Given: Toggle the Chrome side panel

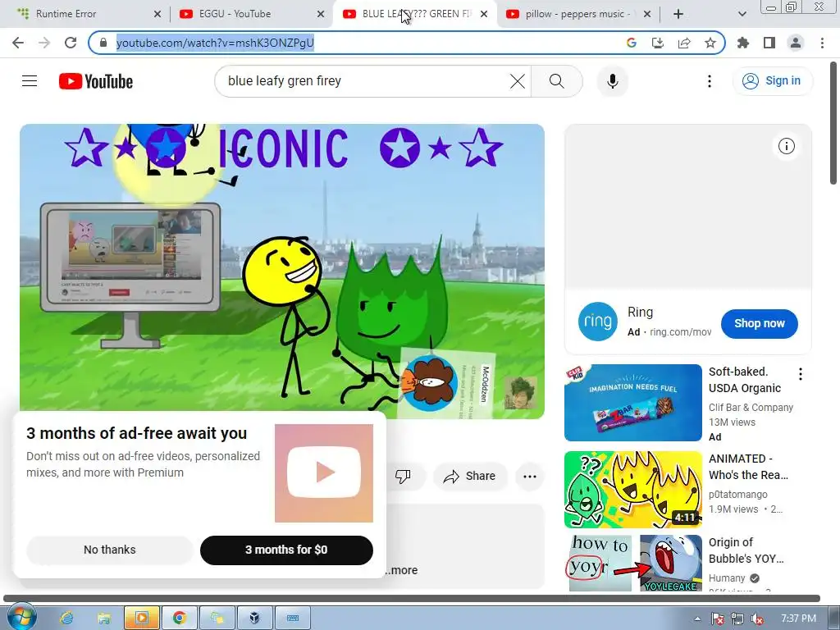Looking at the screenshot, I should (x=769, y=43).
